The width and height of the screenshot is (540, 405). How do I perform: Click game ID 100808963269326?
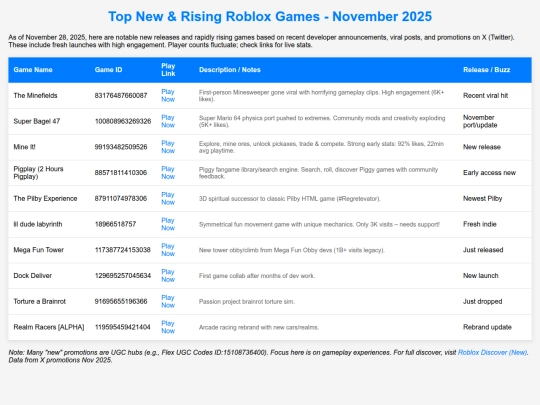(123, 121)
